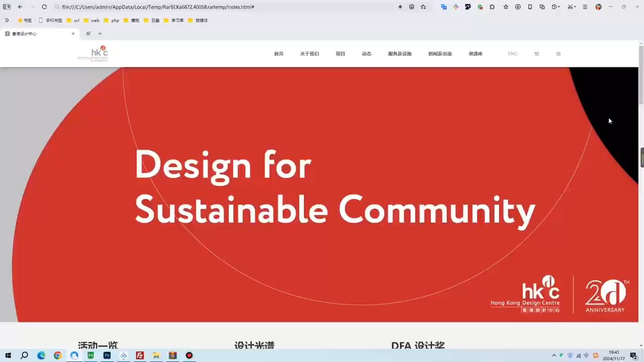Viewport: 644px width, 362px height.
Task: Open red record app in taskbar
Action: (x=189, y=355)
